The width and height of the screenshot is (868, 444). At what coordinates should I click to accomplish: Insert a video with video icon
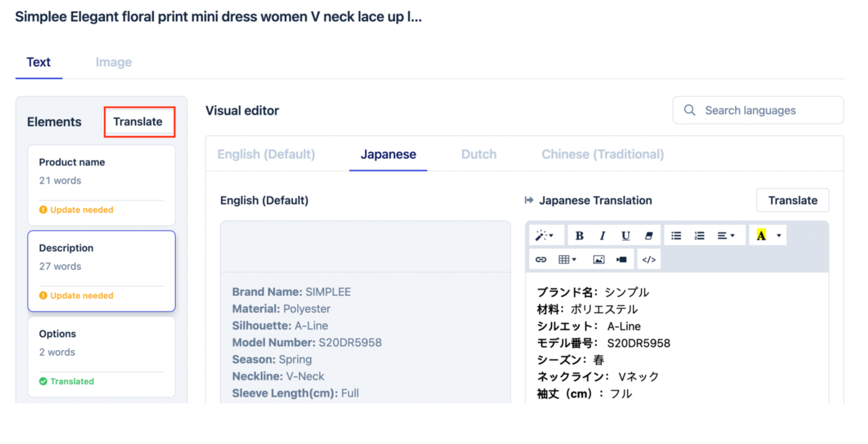622,260
